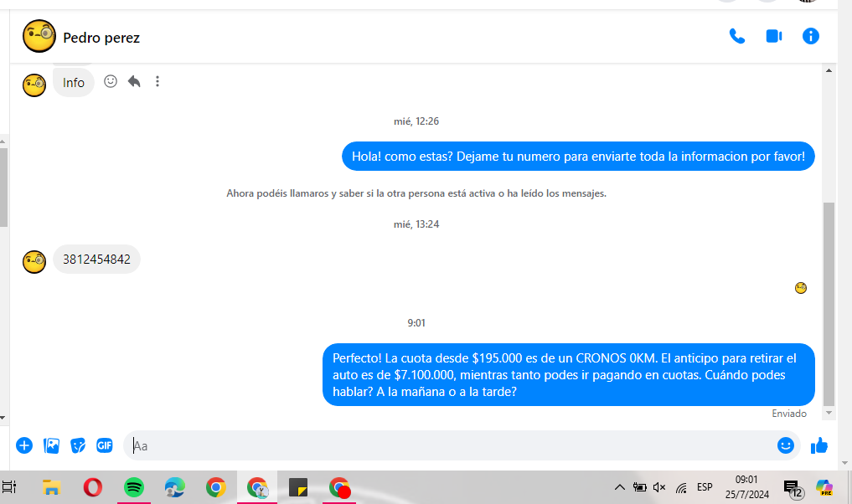
Task: Open the battery status tray icon
Action: pos(639,487)
